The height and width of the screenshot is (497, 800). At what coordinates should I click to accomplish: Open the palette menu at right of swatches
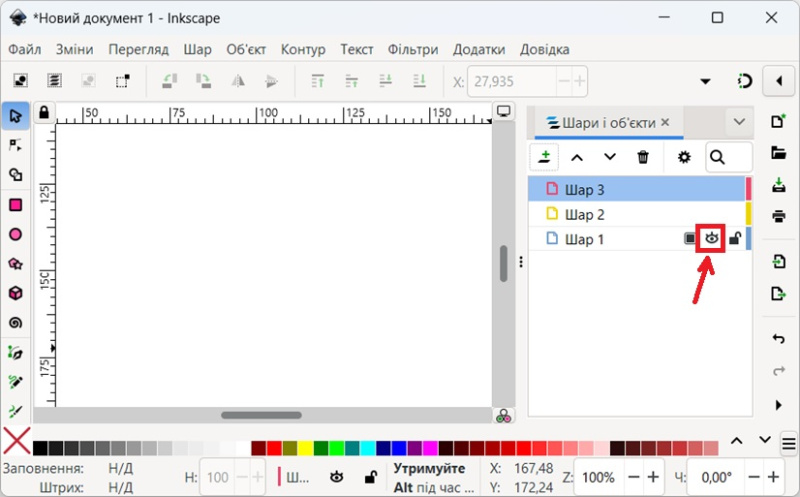[x=788, y=442]
